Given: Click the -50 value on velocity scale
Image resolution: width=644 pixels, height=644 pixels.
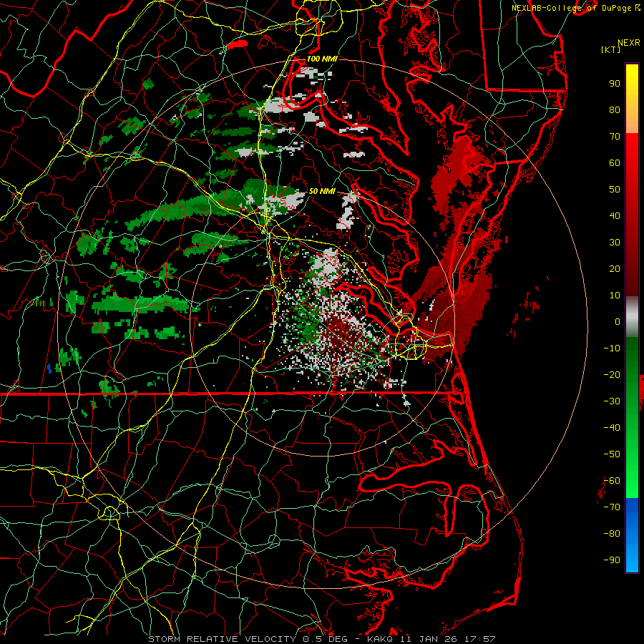Looking at the screenshot, I should pos(612,454).
